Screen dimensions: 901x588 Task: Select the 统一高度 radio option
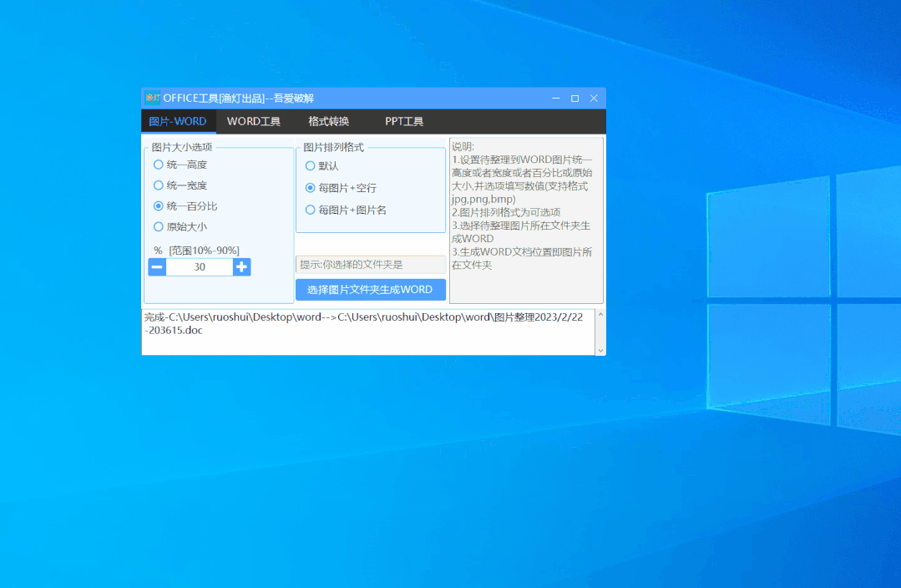coord(180,165)
